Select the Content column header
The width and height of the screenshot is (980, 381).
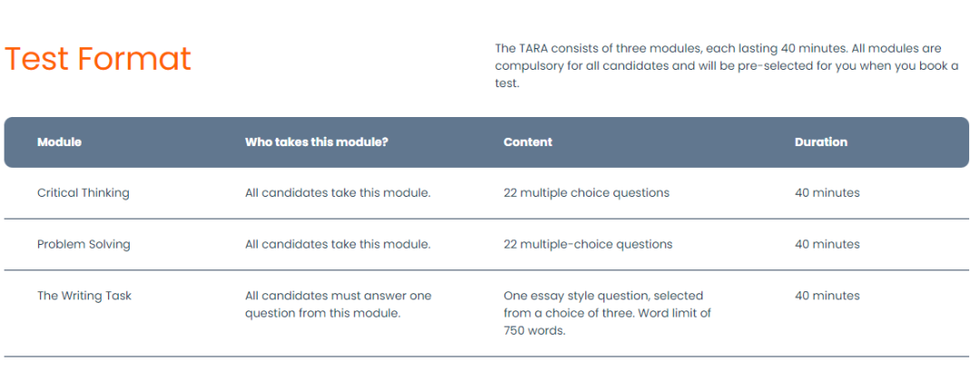coord(527,142)
